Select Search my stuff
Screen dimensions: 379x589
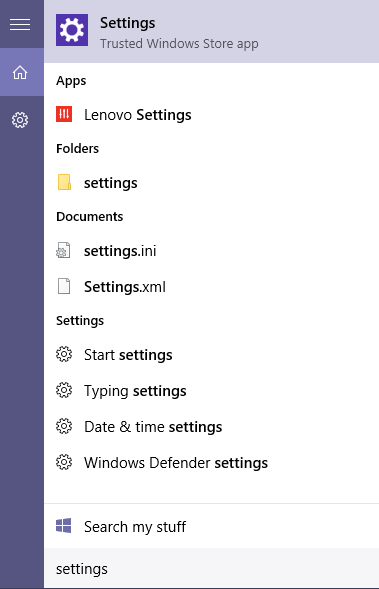(211, 526)
